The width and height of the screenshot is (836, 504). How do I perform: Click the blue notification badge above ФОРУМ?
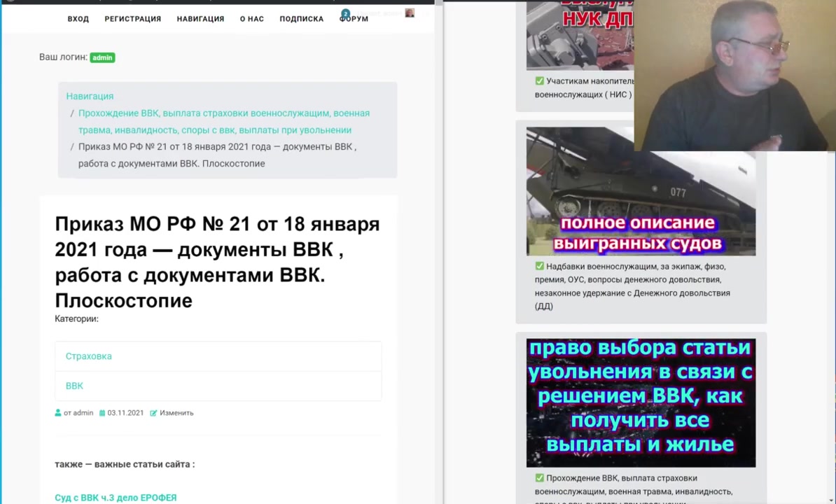point(345,13)
